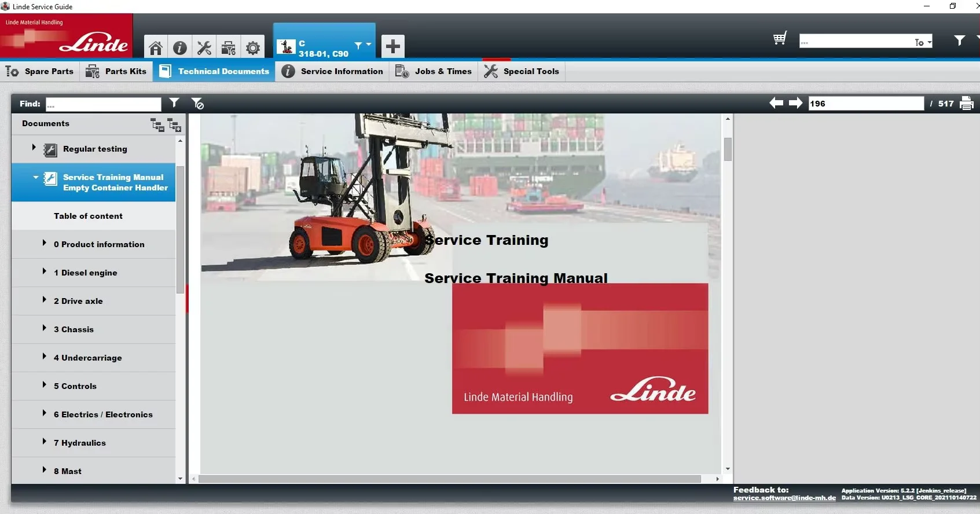Restore down the Linde Service Guide window
Viewport: 980px width, 514px height.
click(953, 6)
